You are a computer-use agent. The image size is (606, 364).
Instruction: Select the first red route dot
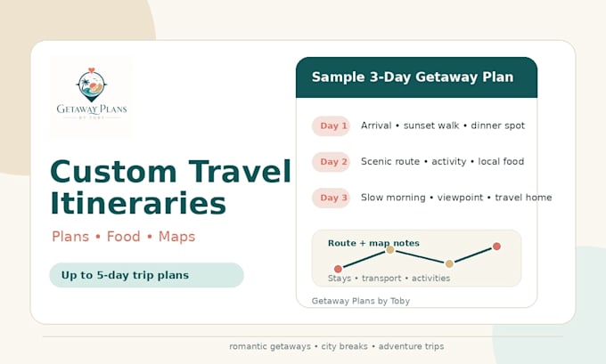coord(338,269)
